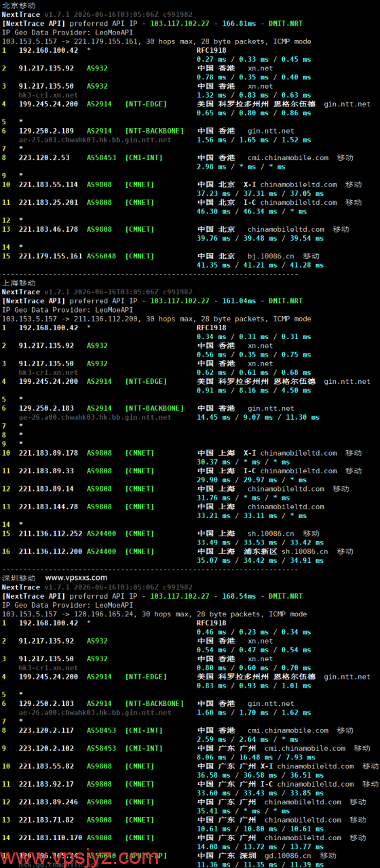380x868 pixels.
Task: Select hostname ae-23.a01.chwahk03.hk.bb.gin.ntt.net
Action: point(95,140)
